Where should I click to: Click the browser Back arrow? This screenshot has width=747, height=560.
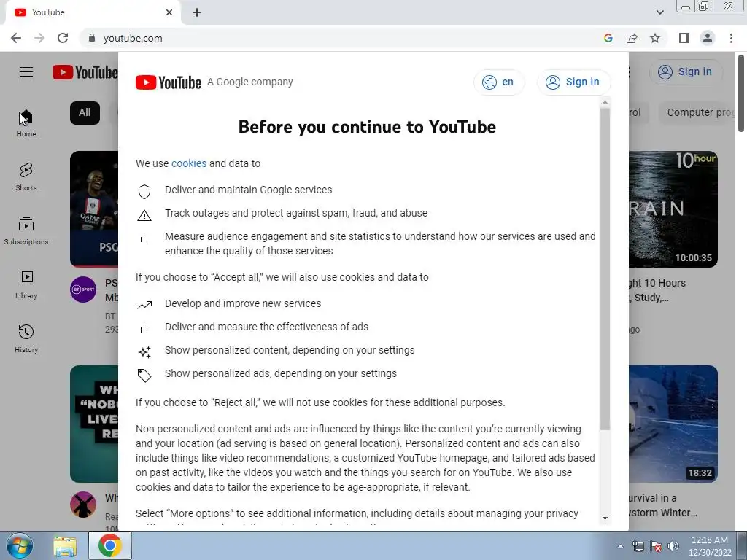point(16,38)
